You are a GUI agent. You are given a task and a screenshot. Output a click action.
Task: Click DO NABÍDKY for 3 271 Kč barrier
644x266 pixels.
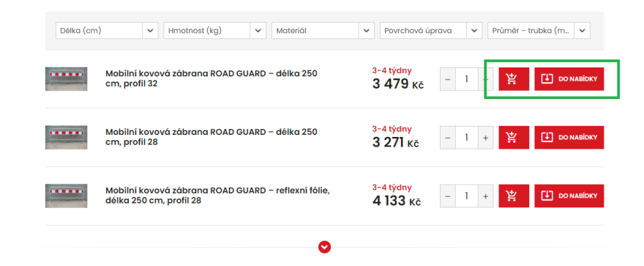pos(569,137)
